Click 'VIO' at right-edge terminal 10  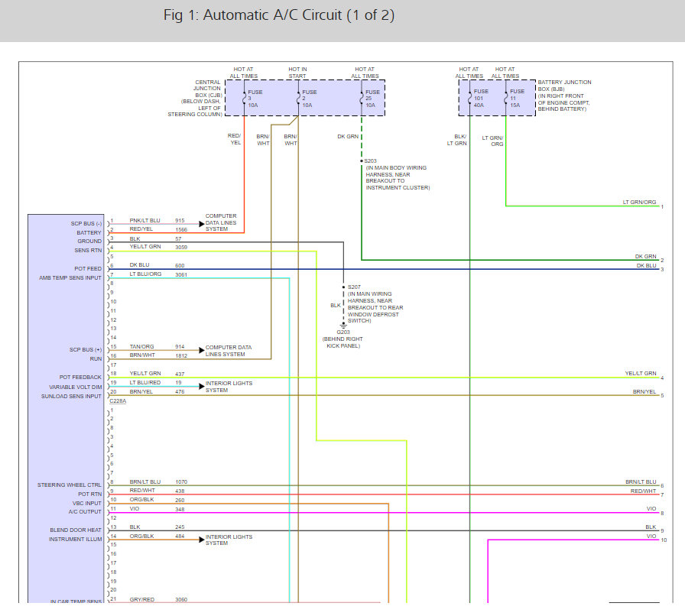point(651,536)
